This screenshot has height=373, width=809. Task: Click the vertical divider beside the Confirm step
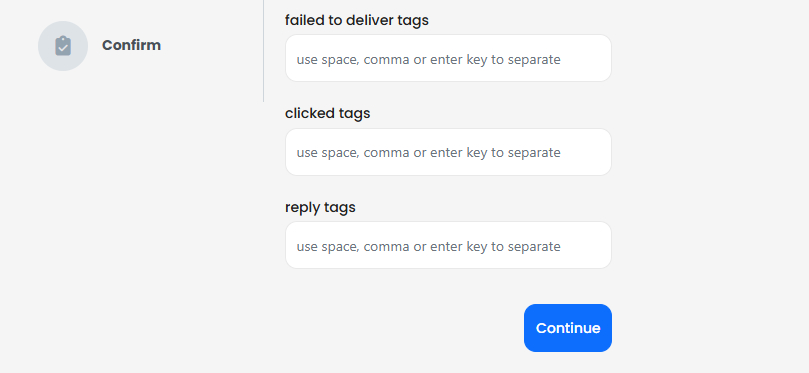(x=264, y=51)
